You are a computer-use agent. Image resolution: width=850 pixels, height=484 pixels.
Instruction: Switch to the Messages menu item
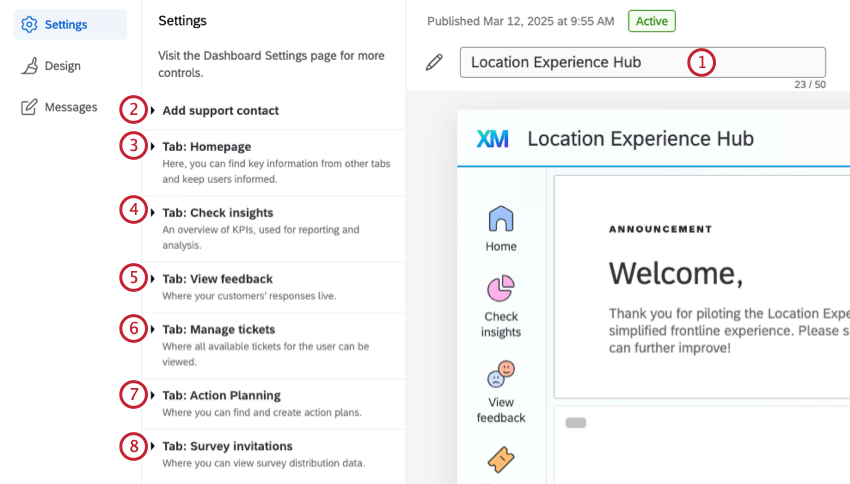[x=70, y=107]
